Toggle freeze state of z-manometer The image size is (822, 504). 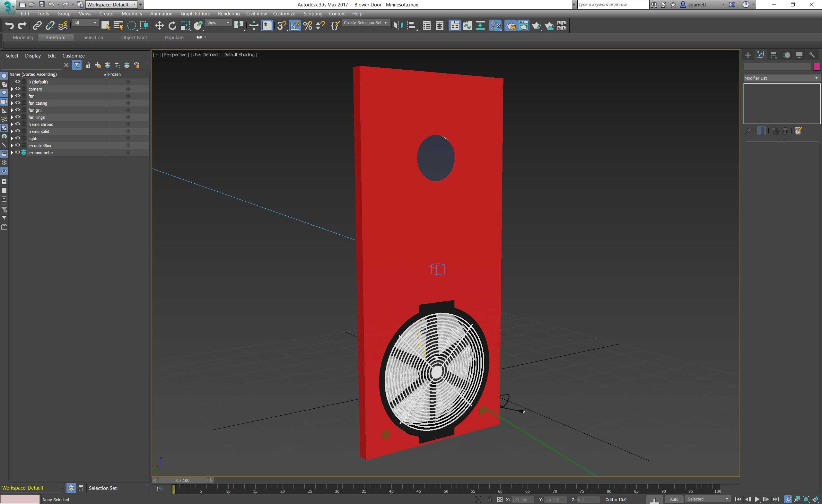(128, 152)
